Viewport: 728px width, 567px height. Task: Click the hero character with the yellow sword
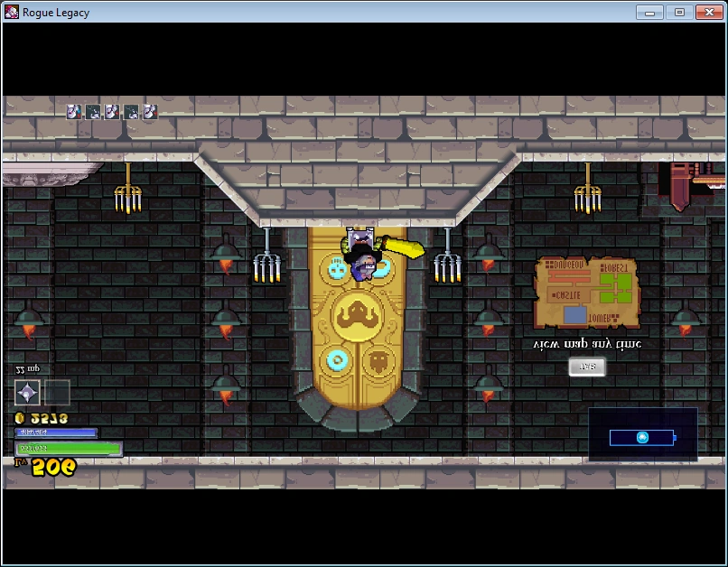coord(367,256)
